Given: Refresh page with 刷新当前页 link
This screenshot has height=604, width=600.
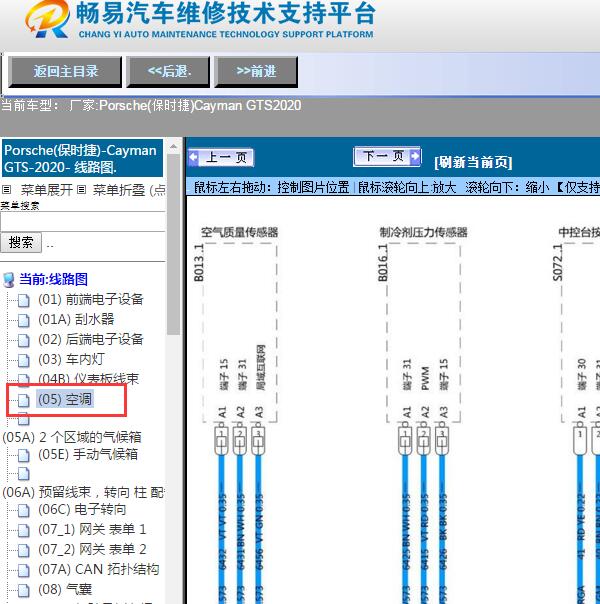Looking at the screenshot, I should (x=473, y=162).
